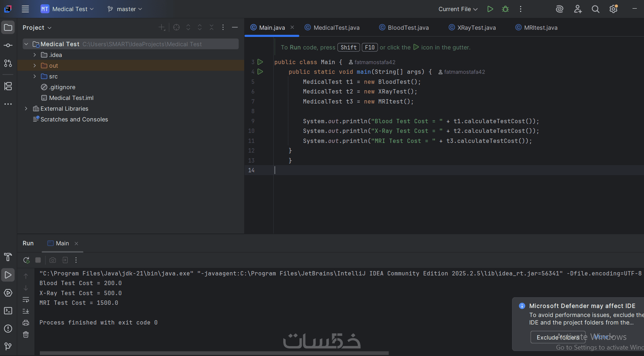The width and height of the screenshot is (644, 356).
Task: Open the Structure tool window icon
Action: tap(8, 86)
